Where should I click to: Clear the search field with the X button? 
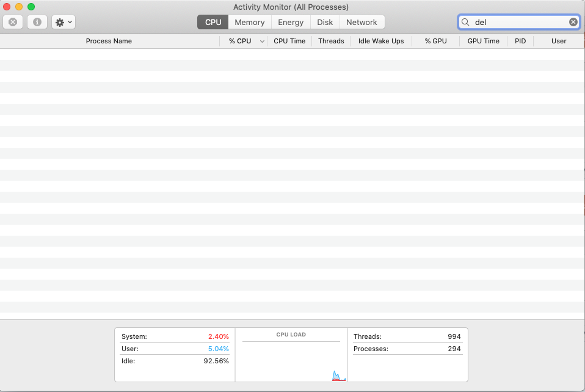point(573,22)
